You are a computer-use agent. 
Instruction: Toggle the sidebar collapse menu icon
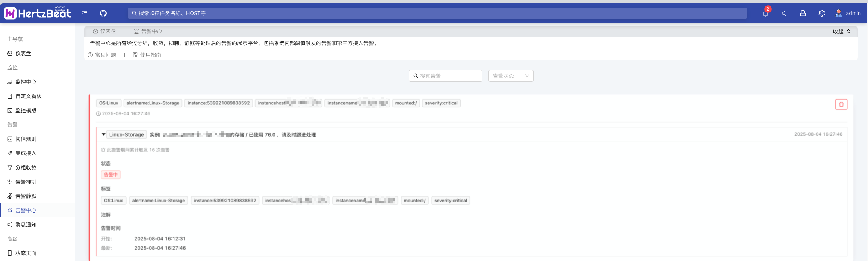[x=85, y=13]
